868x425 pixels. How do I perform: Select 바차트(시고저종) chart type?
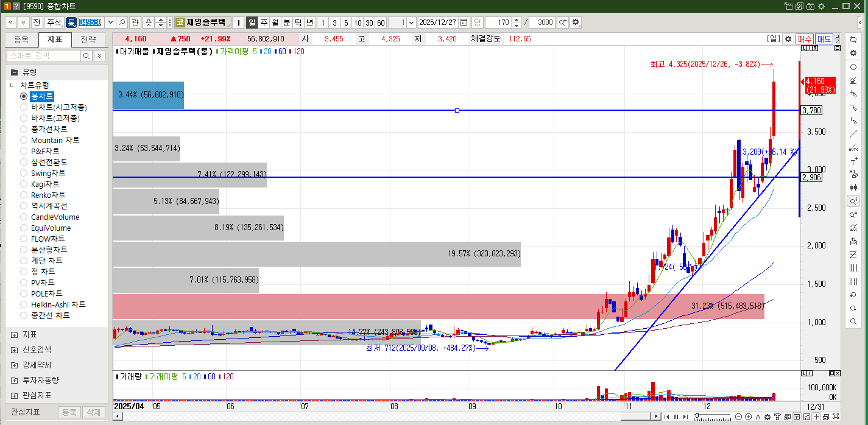[24, 107]
